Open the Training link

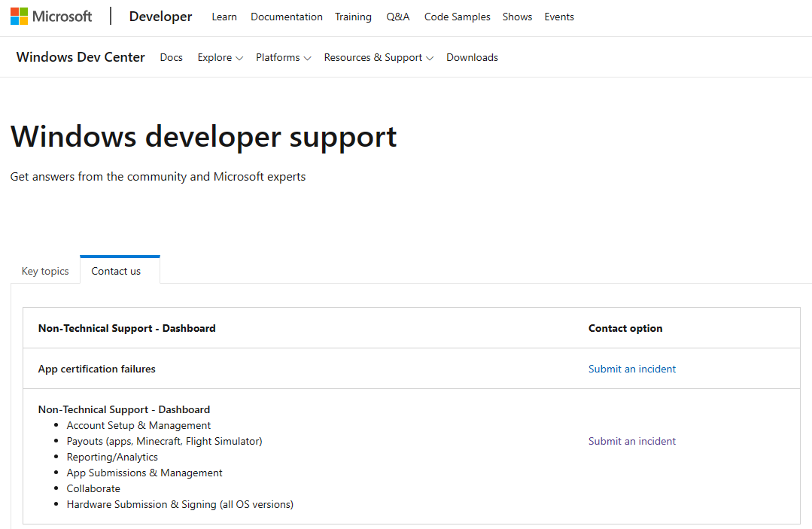tap(353, 17)
